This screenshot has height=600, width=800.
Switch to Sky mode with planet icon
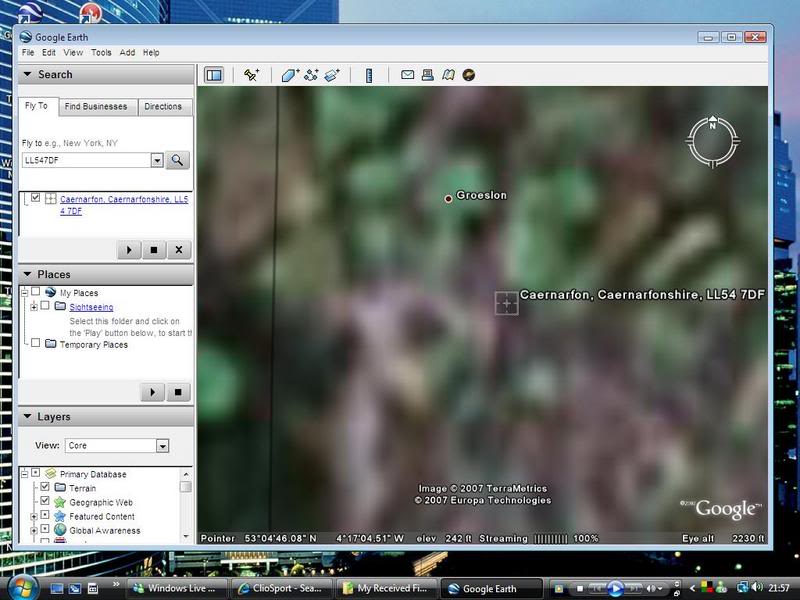pyautogui.click(x=468, y=75)
